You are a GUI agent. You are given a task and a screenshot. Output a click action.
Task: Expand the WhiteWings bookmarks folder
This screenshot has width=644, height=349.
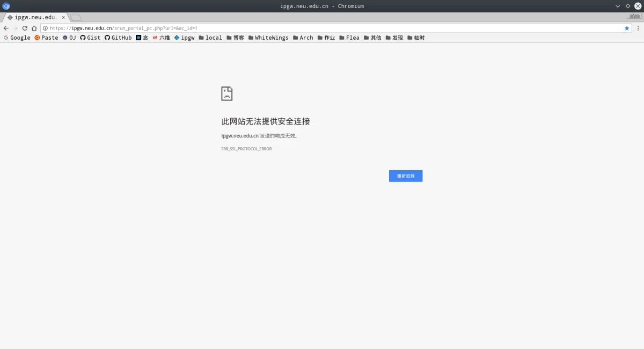coord(268,38)
